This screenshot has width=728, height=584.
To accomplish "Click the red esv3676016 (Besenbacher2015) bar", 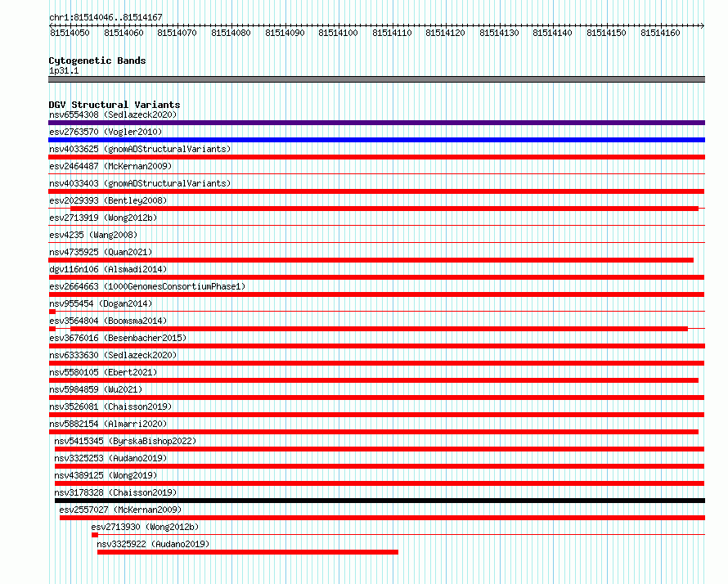I will pos(376,346).
